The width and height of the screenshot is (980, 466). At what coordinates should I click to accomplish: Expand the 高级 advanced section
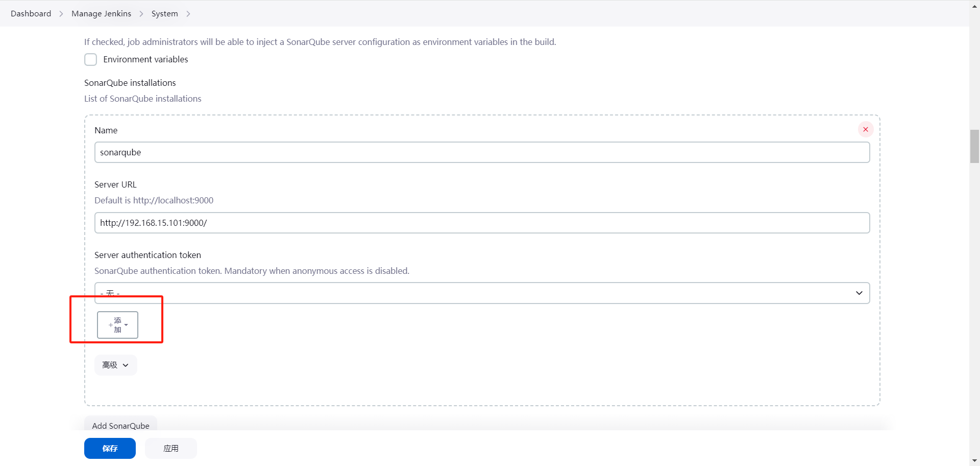(115, 365)
